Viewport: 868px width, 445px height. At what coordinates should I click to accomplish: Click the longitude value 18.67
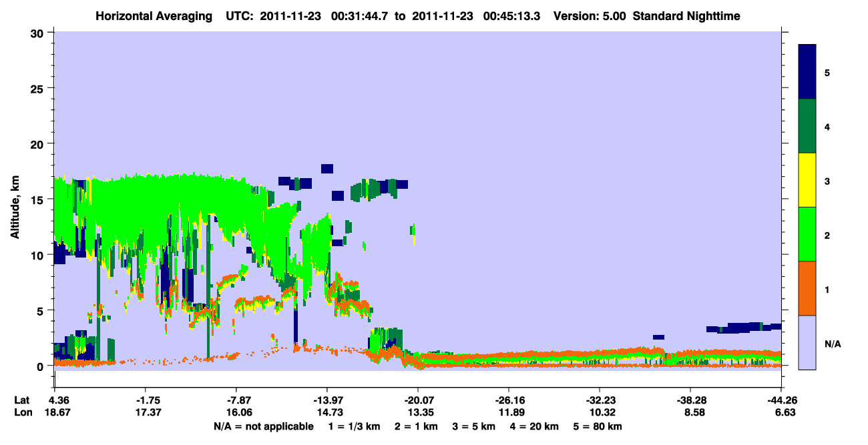(57, 413)
